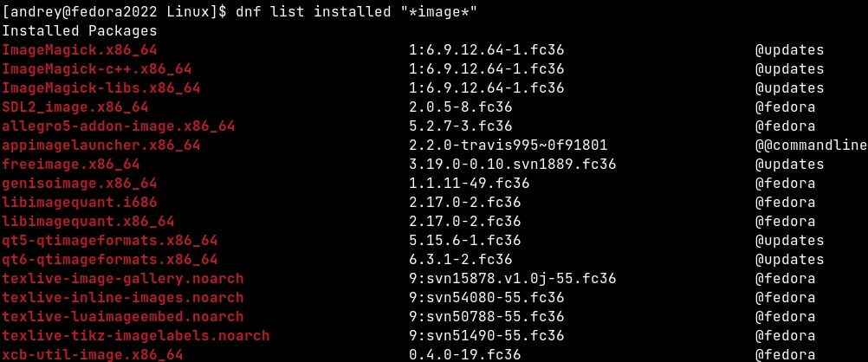Click the SDL2_image.x86_64 package name
Image resolution: width=868 pixels, height=362 pixels.
click(75, 107)
